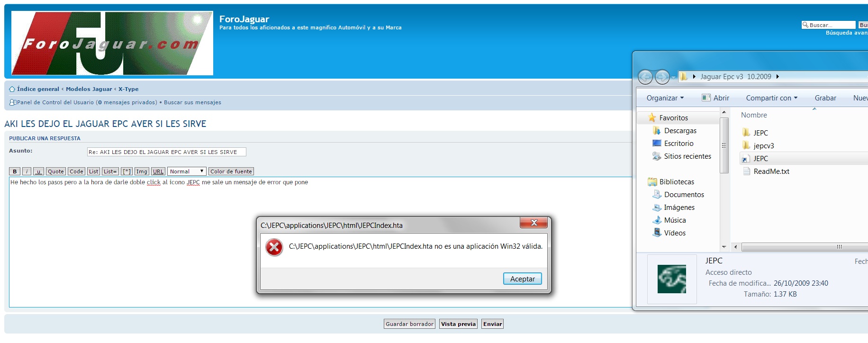The height and width of the screenshot is (343, 868).
Task: Select the jepcv3 folder
Action: point(763,146)
